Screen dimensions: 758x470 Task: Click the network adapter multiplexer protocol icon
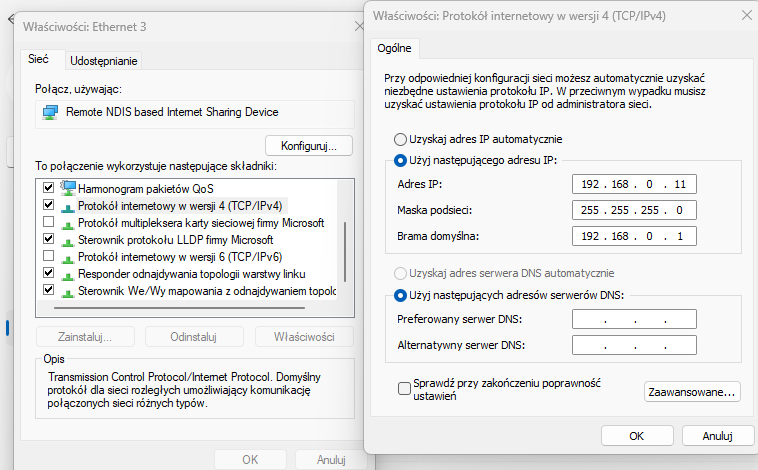(68, 222)
